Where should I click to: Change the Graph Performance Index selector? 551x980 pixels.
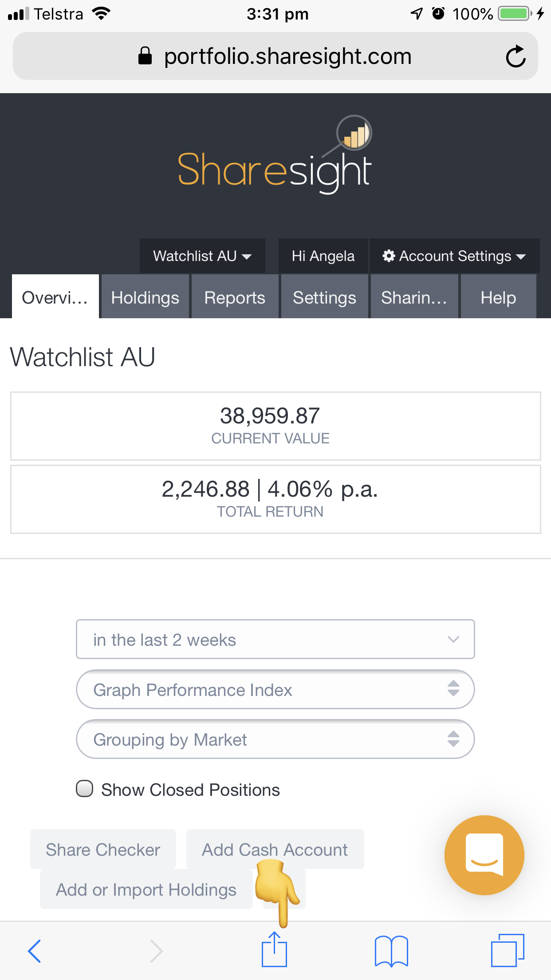click(x=275, y=689)
